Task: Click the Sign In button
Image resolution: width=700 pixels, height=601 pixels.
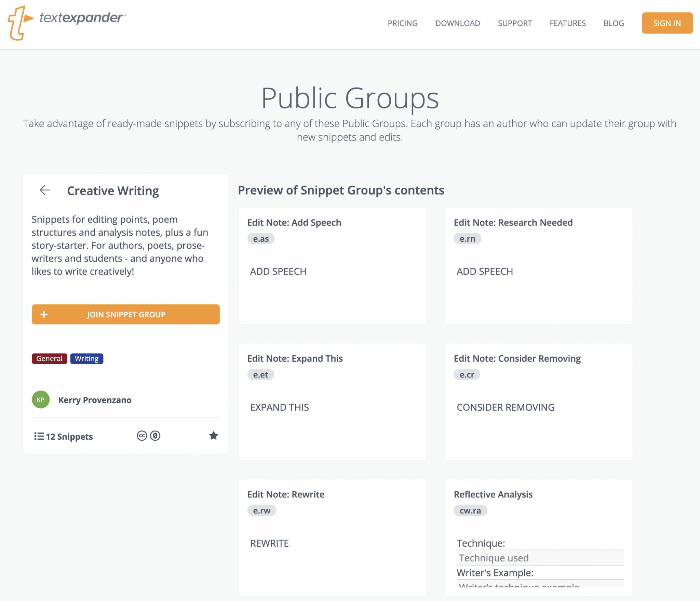Action: tap(667, 23)
